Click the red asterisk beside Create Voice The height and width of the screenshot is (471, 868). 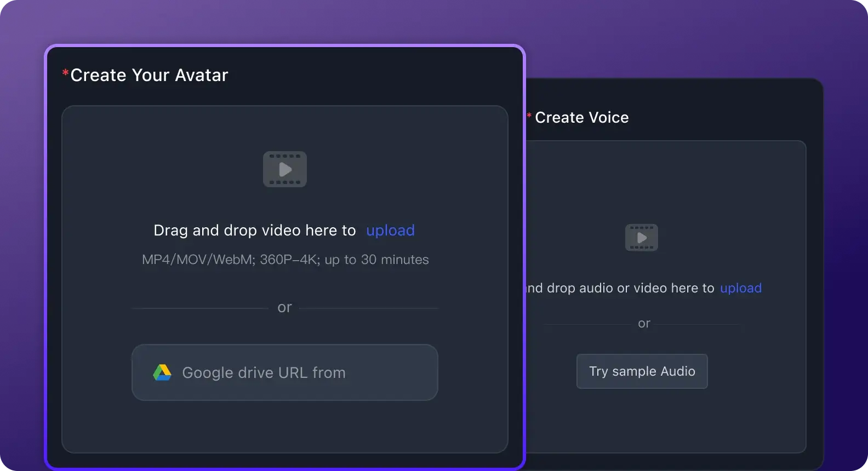(x=529, y=116)
